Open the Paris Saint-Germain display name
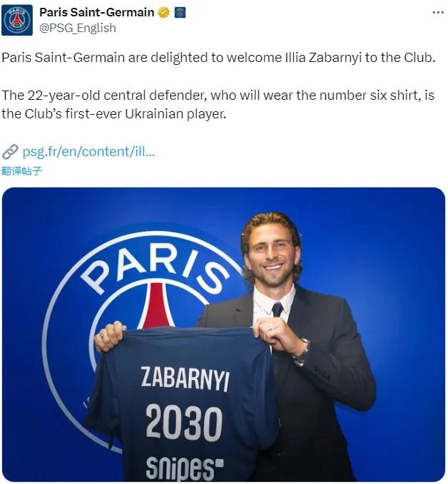448x484 pixels. 97,12
